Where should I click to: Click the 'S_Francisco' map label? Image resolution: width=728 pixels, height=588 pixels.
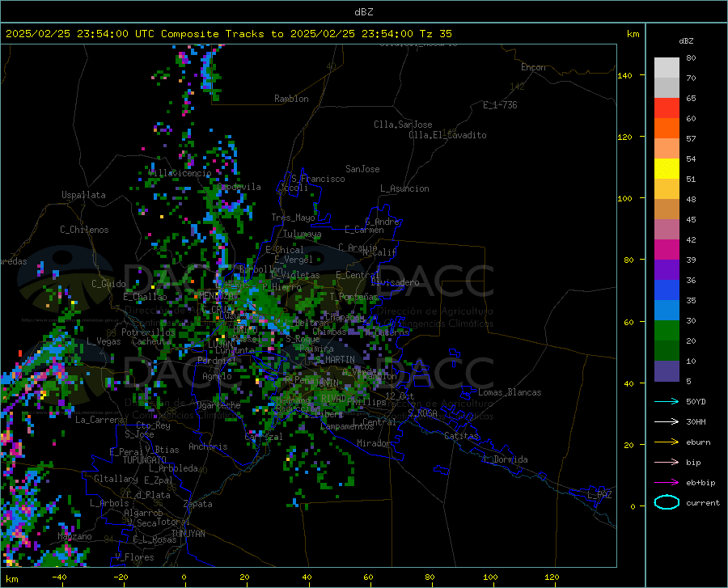318,179
